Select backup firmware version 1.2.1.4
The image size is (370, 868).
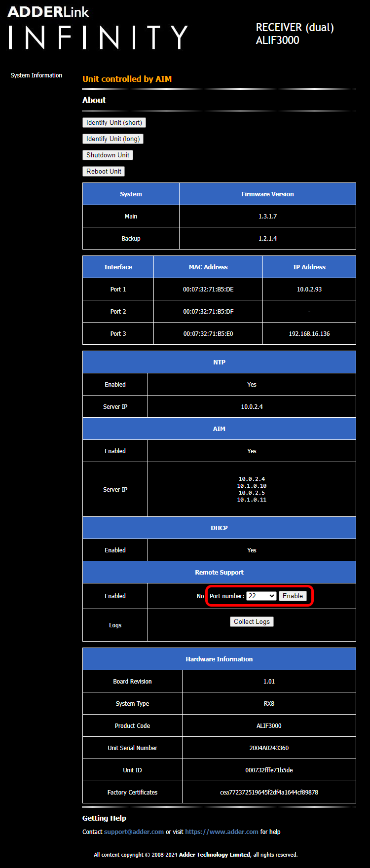click(x=267, y=238)
